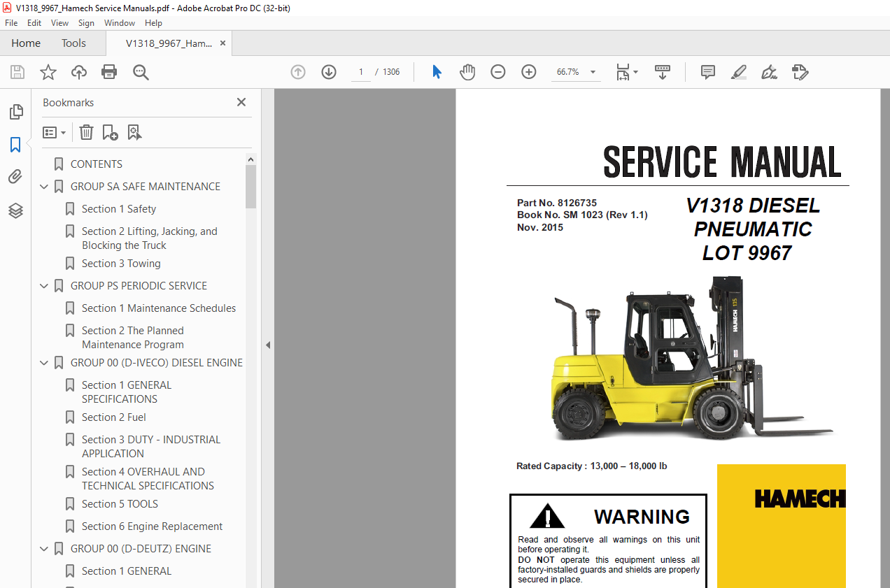Open Section 2 Lifting, Jacking bookmark
Viewport: 890px width, 588px height.
(150, 238)
